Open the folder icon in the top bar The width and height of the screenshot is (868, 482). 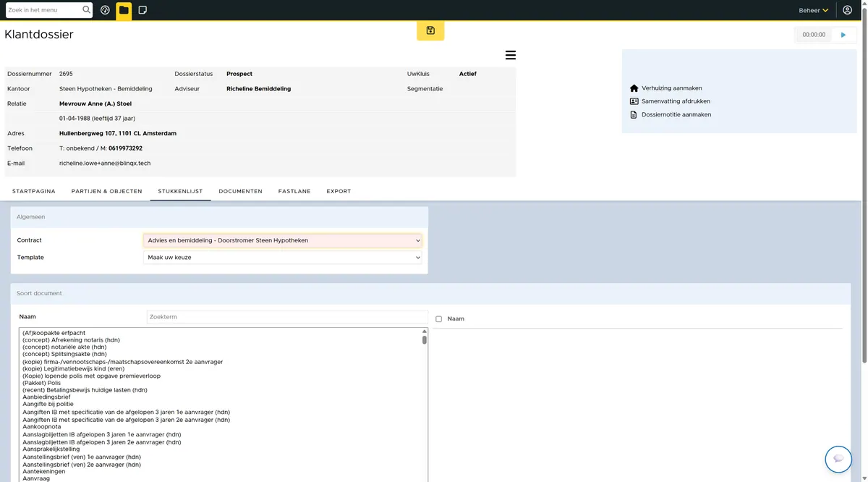[124, 10]
